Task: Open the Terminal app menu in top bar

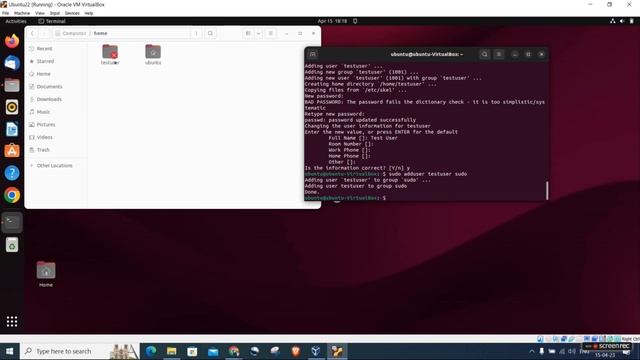Action: pos(52,21)
